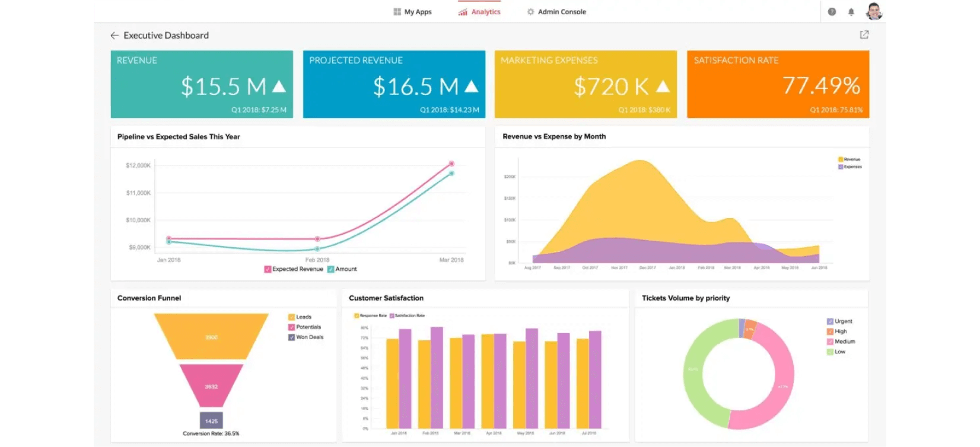Viewport: 980px width, 447px height.
Task: Toggle the Won Deals legend checkbox
Action: pyautogui.click(x=291, y=337)
